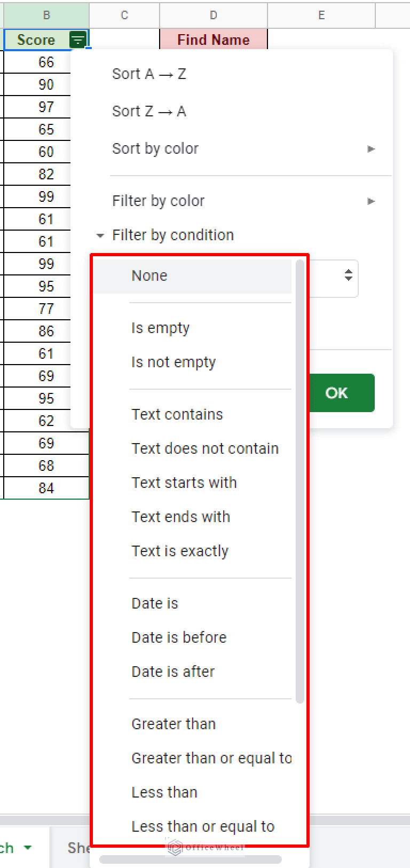This screenshot has height=868, width=410.
Task: Select "Sort A → Z"
Action: 149,74
